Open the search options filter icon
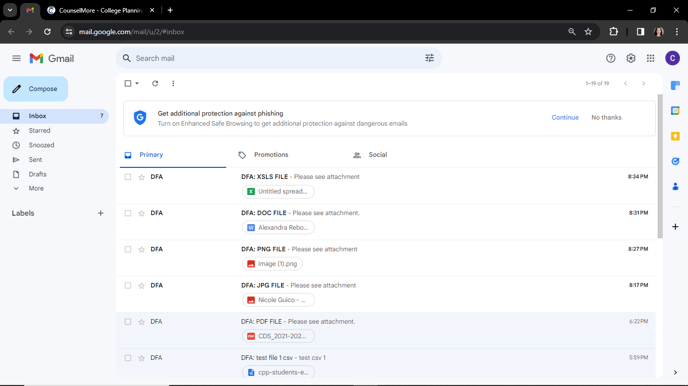Screen dimensions: 688x386 coord(429,58)
